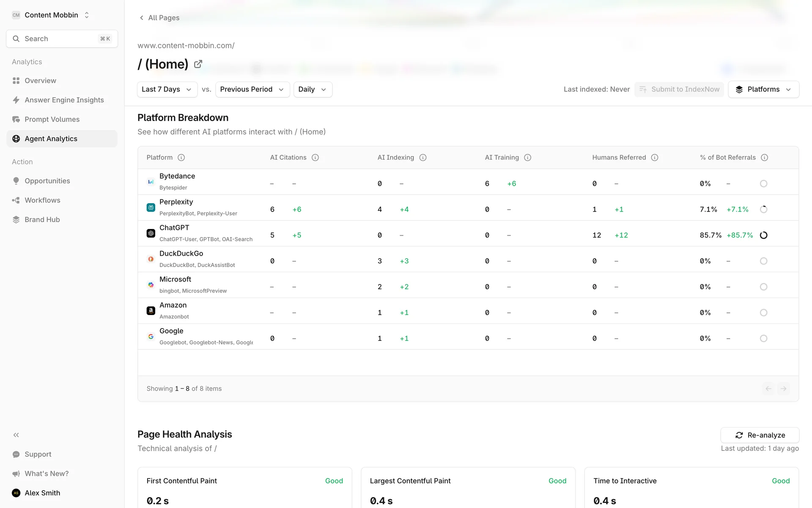Click info icon next to AI Training

tap(527, 157)
